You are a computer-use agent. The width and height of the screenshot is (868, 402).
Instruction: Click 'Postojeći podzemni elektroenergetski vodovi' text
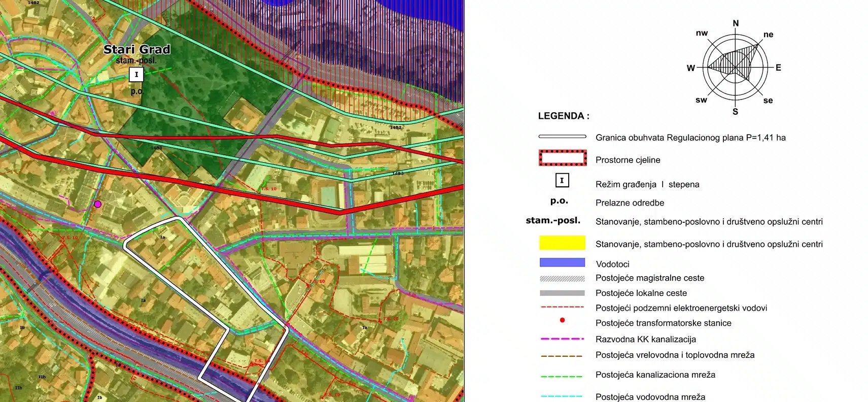681,308
